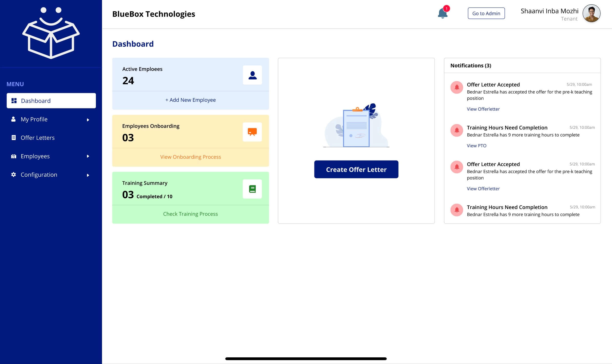612x364 pixels.
Task: Click the View PTO link
Action: pyautogui.click(x=476, y=146)
